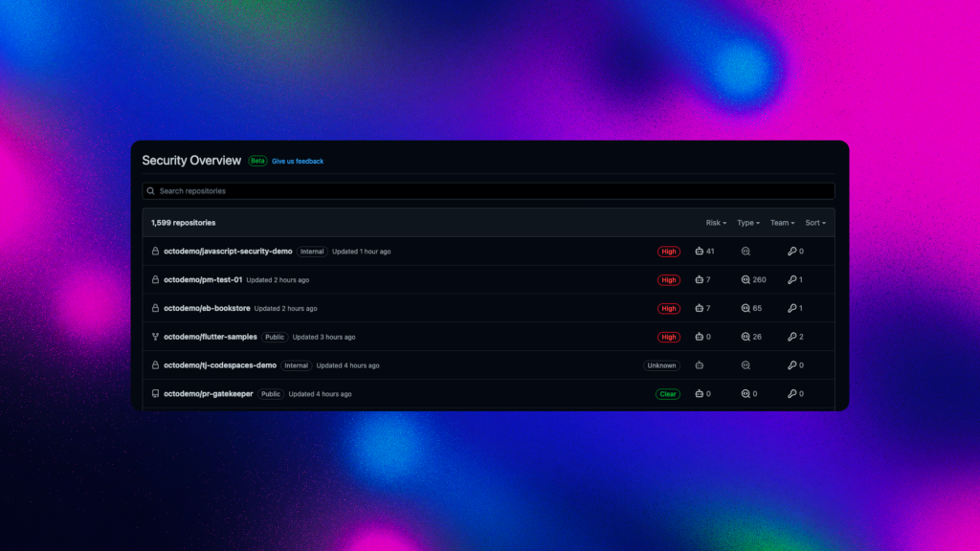Click 'Updated 2 hours ago' in eb-bookstore row
Image resolution: width=980 pixels, height=551 pixels.
click(x=285, y=308)
